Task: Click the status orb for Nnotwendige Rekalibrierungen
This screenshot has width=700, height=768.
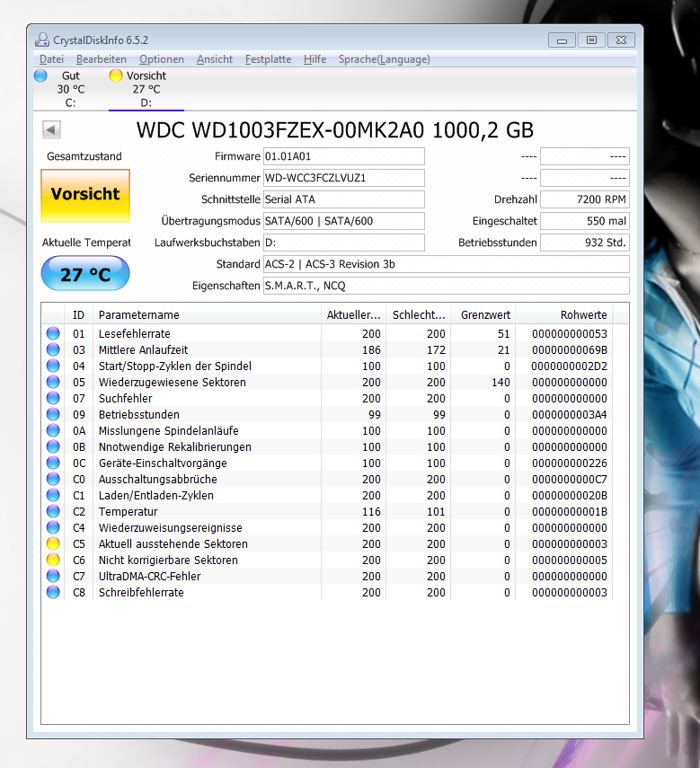Action: pos(53,446)
